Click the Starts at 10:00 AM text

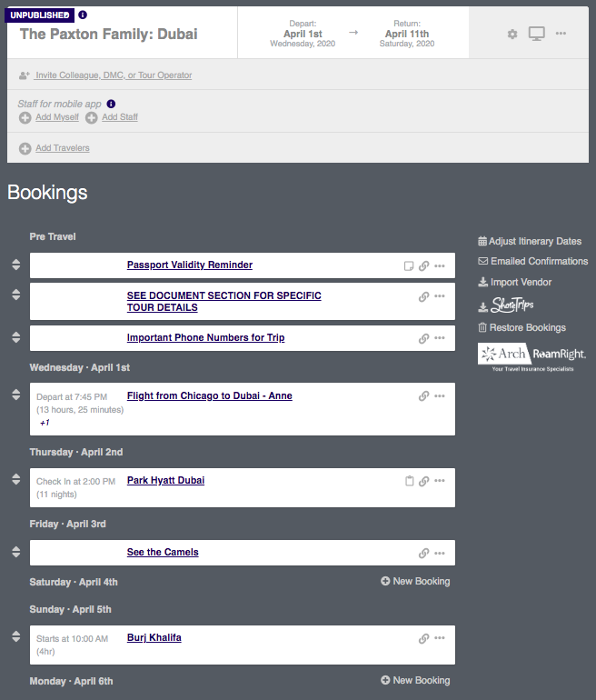click(73, 639)
